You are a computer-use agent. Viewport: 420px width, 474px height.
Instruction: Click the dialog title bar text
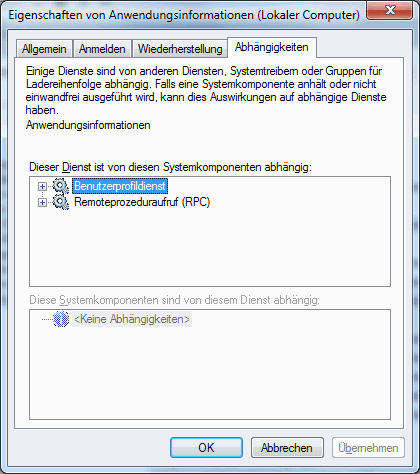click(184, 15)
